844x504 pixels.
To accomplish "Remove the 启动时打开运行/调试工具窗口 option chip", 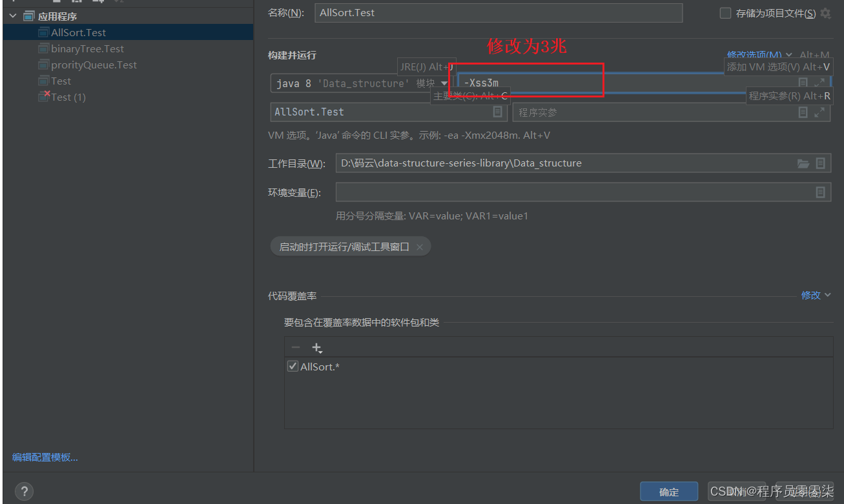I will 420,247.
